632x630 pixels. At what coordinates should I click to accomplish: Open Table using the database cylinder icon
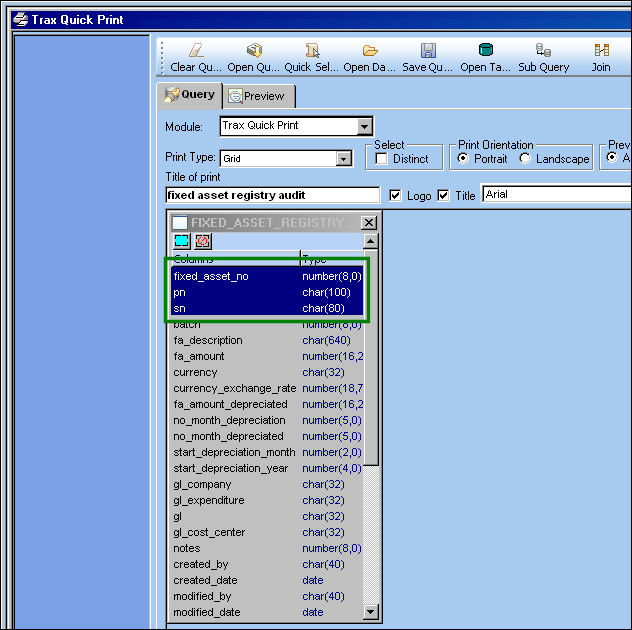pyautogui.click(x=486, y=50)
